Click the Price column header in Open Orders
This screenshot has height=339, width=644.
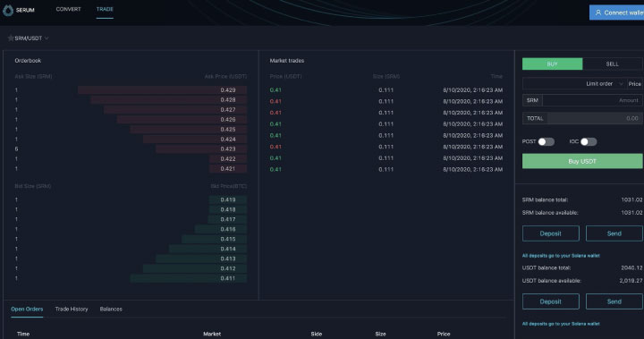(444, 334)
